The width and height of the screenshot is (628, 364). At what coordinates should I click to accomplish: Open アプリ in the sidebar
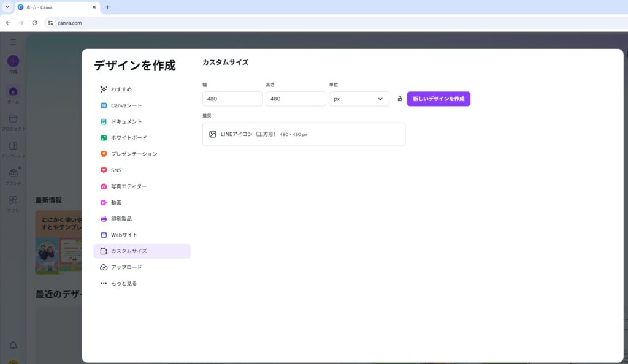click(13, 204)
